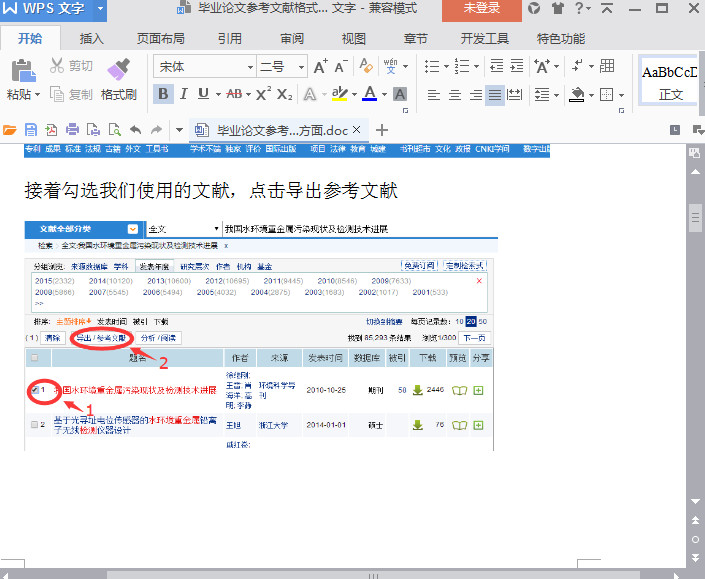Decrease paragraph indent
This screenshot has width=705, height=579.
496,66
